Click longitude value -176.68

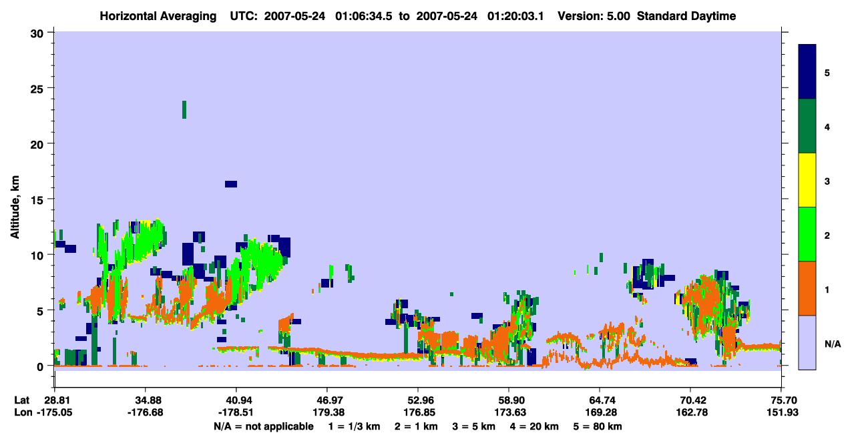click(x=145, y=412)
